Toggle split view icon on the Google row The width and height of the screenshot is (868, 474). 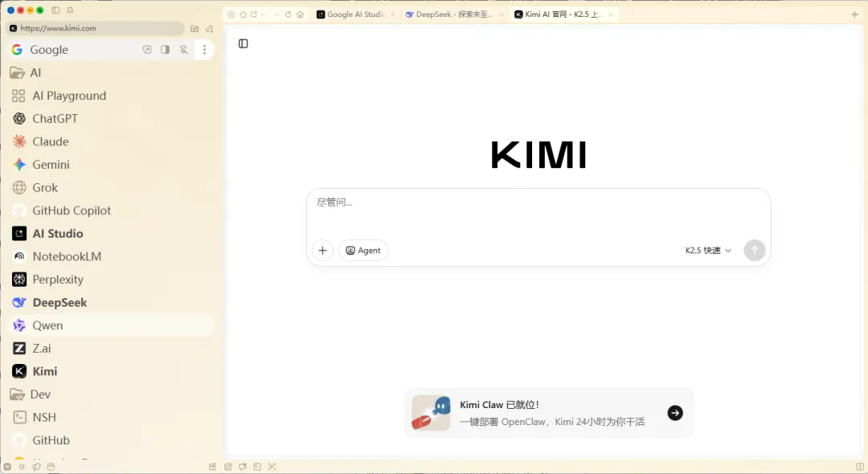(165, 50)
